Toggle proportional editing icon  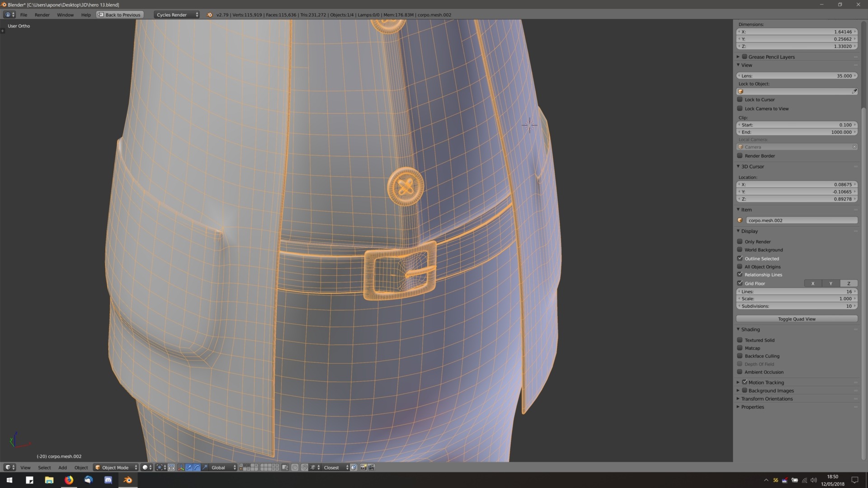(x=295, y=468)
